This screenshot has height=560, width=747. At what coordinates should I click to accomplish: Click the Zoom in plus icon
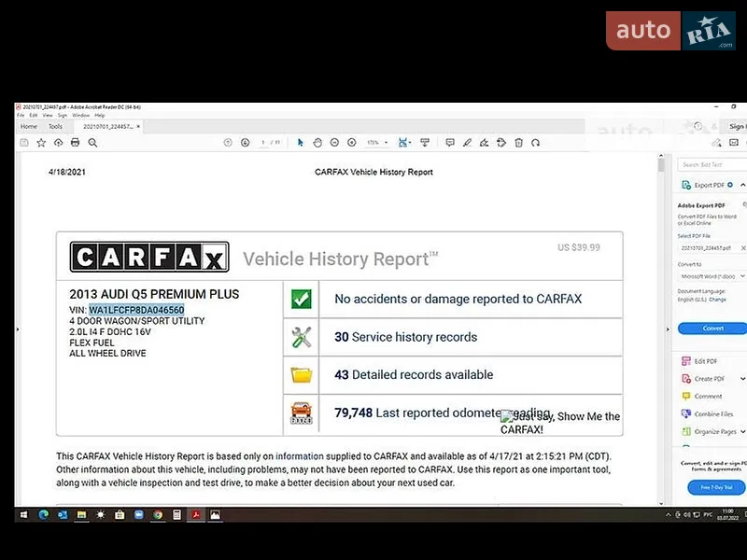[x=352, y=143]
